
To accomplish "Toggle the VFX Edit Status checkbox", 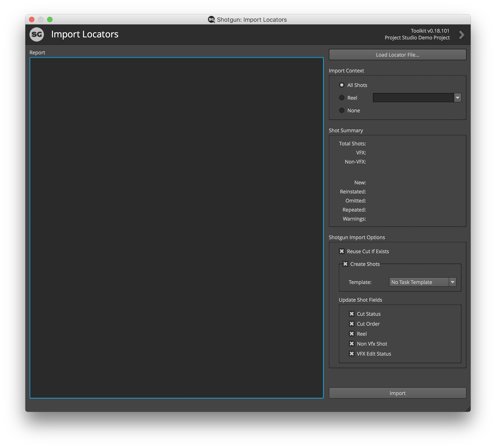I will point(352,354).
